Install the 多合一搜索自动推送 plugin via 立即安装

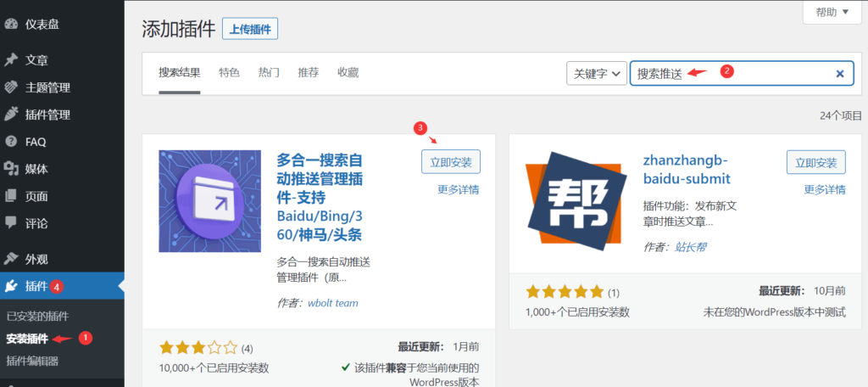click(x=451, y=162)
